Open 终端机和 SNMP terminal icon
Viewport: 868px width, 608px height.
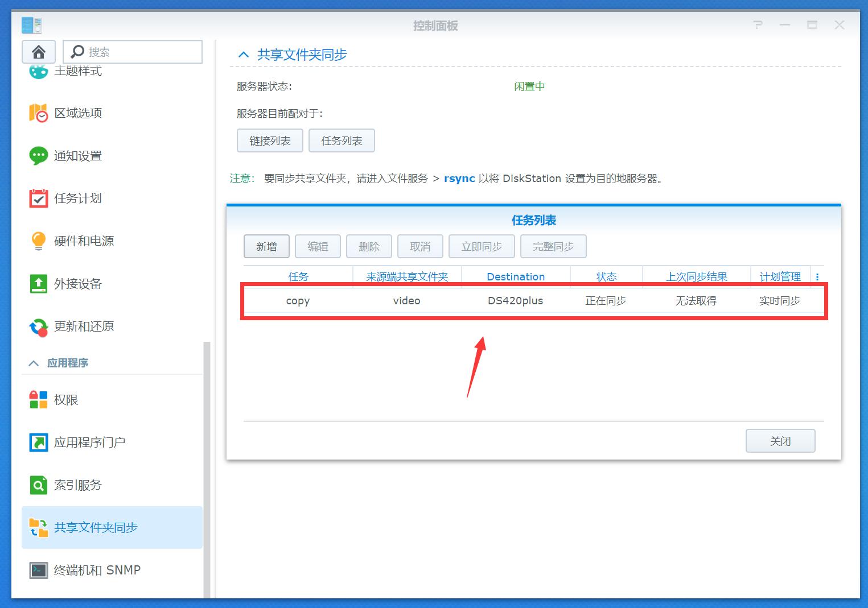pos(39,570)
